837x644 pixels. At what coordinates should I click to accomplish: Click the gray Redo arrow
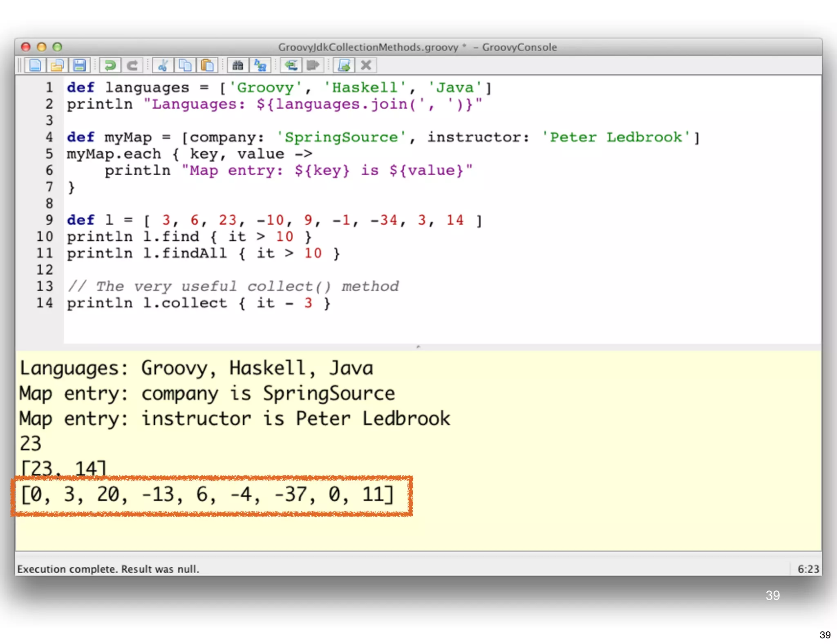point(132,65)
